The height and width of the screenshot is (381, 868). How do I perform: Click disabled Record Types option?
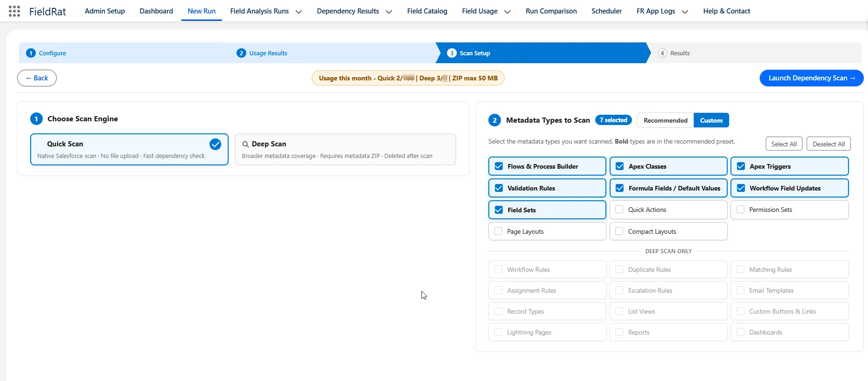(547, 311)
